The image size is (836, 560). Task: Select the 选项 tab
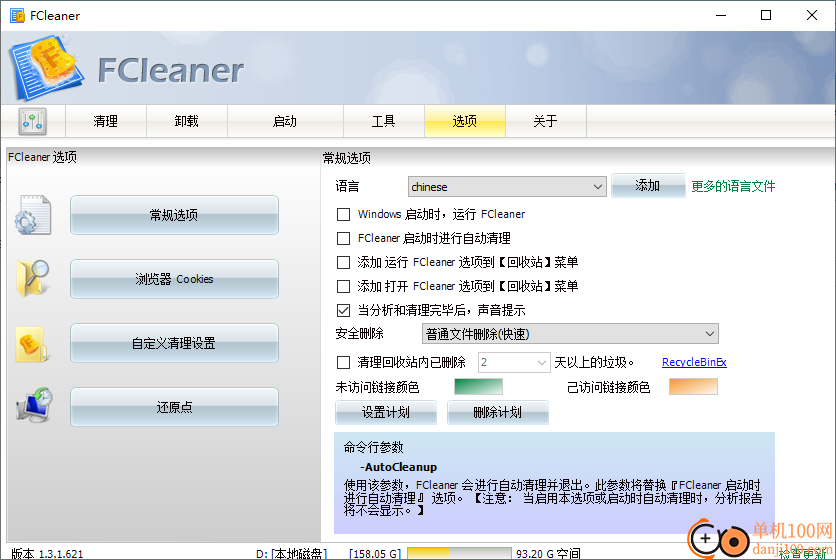click(x=465, y=121)
